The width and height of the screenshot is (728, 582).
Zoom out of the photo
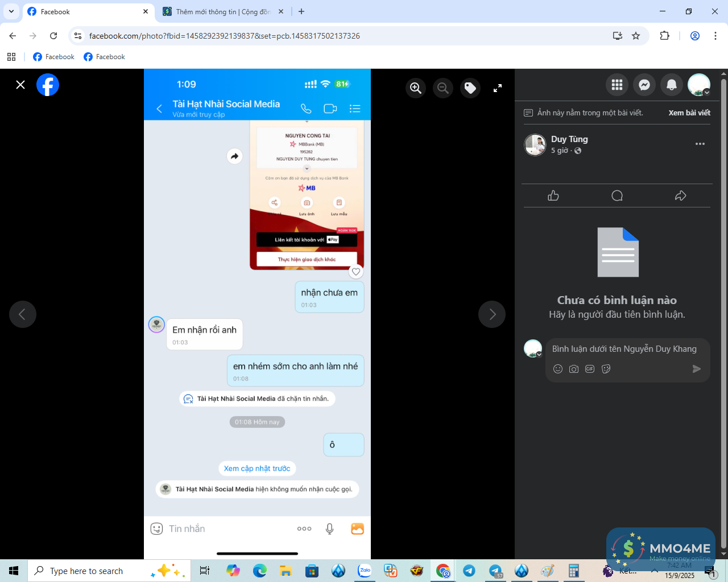pyautogui.click(x=443, y=88)
